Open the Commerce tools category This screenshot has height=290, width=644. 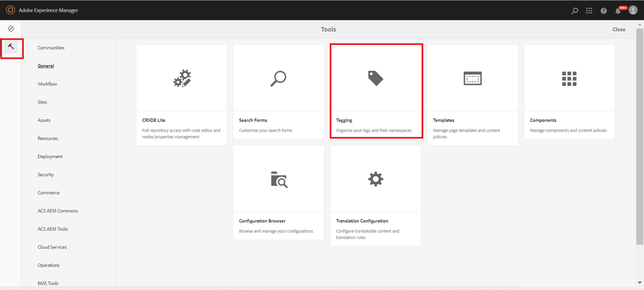(49, 193)
